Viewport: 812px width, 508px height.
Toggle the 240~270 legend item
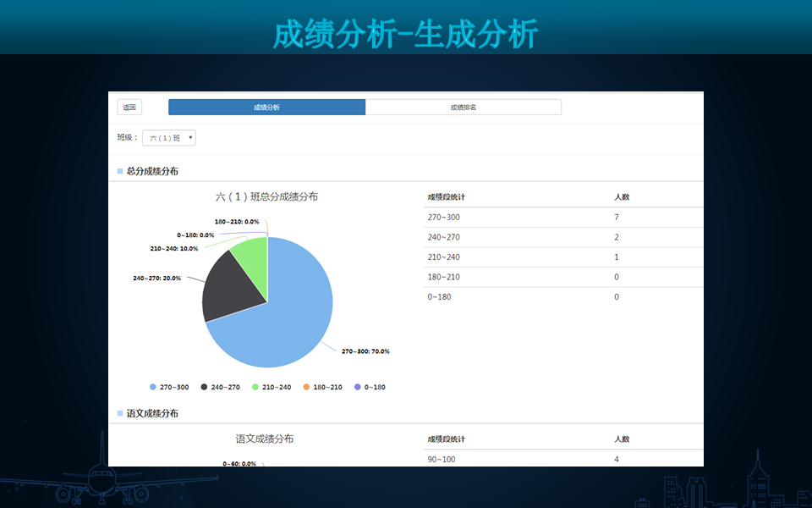point(220,387)
